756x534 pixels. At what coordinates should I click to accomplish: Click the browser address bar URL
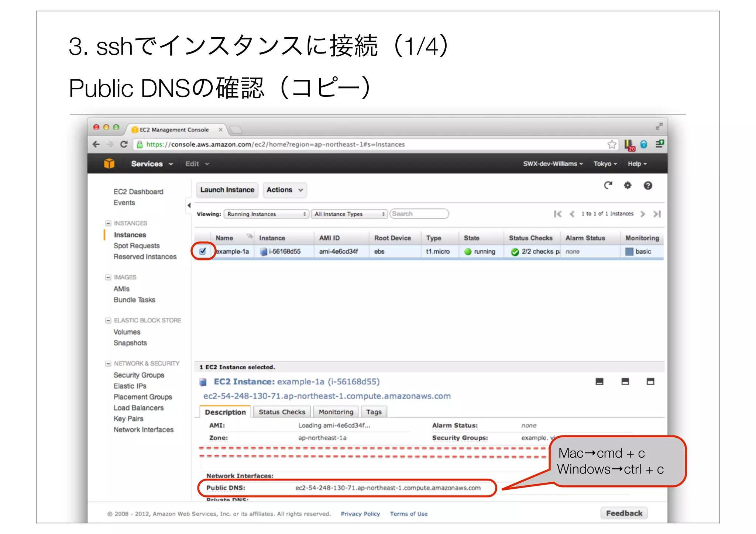point(275,145)
